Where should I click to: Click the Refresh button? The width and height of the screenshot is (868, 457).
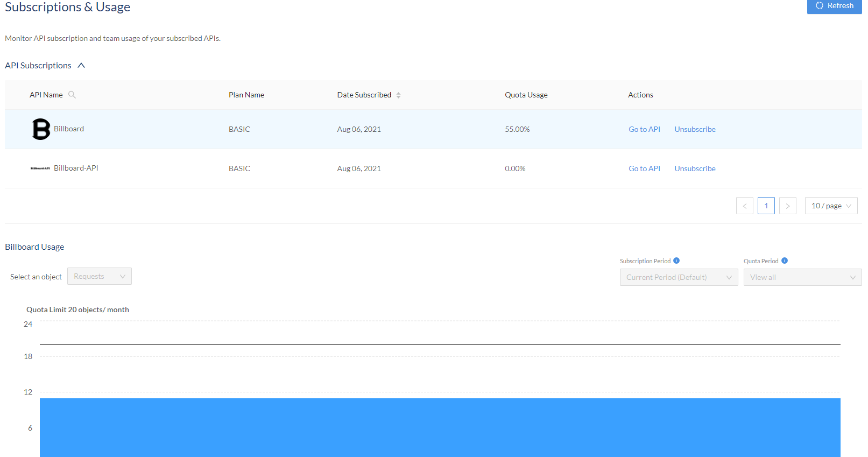point(834,6)
